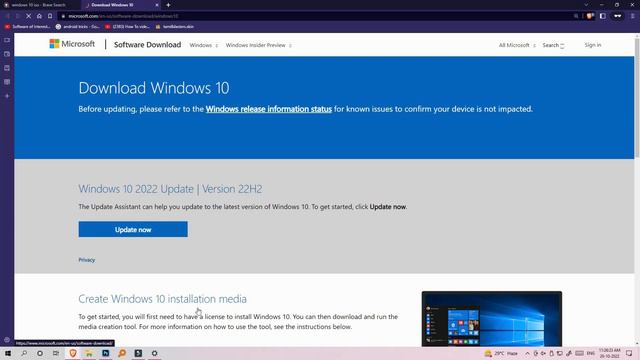Click the Update now button

click(x=133, y=229)
